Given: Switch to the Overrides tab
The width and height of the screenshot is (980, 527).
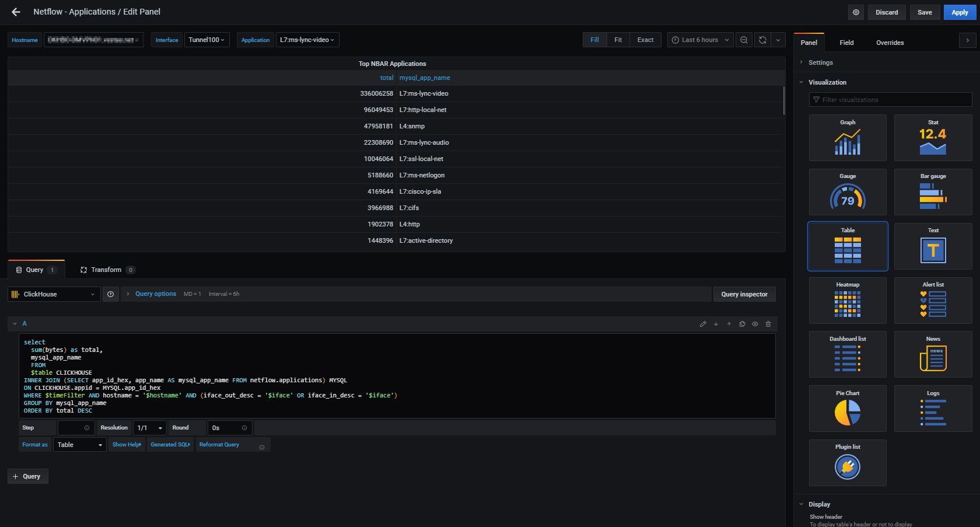Looking at the screenshot, I should tap(890, 42).
